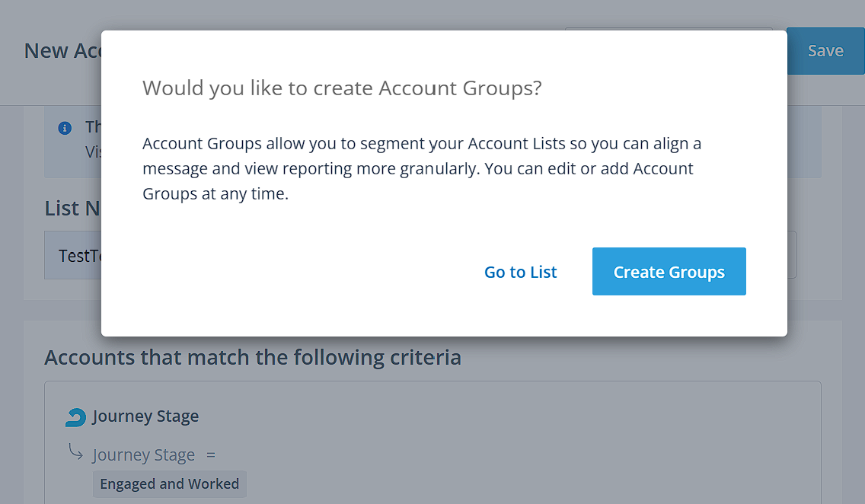Viewport: 865px width, 504px height.
Task: Click the Journey Stage swirl icon
Action: point(76,416)
